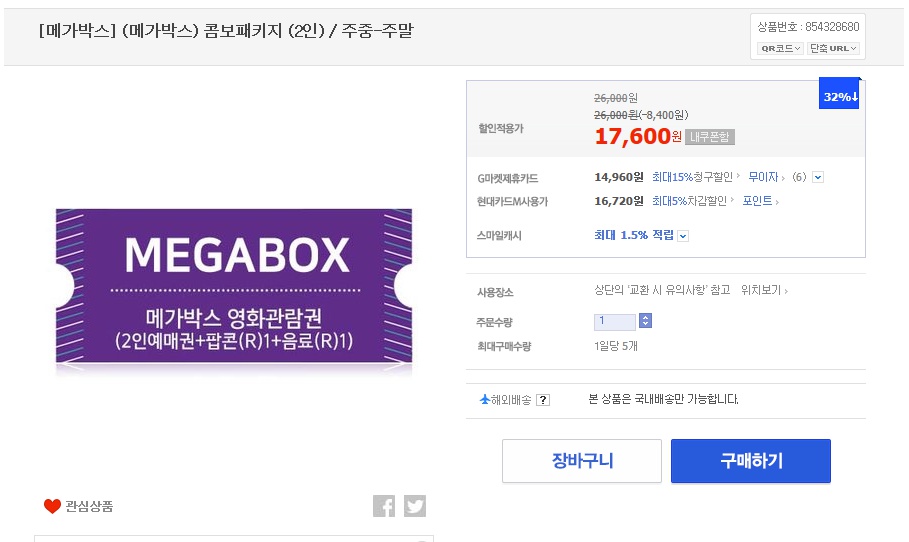The height and width of the screenshot is (542, 909).
Task: Click the 위치보기 location link
Action: click(763, 290)
